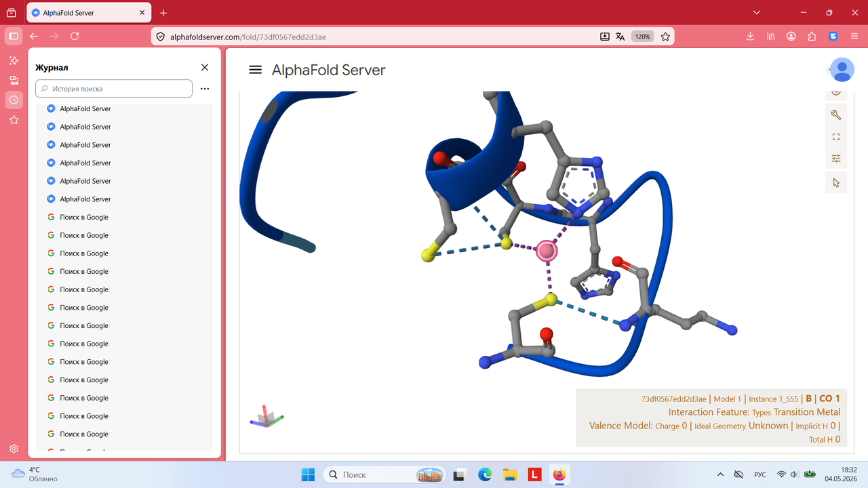This screenshot has height=488, width=868.
Task: Toggle the viewer controls panel sliders icon
Action: tap(836, 159)
